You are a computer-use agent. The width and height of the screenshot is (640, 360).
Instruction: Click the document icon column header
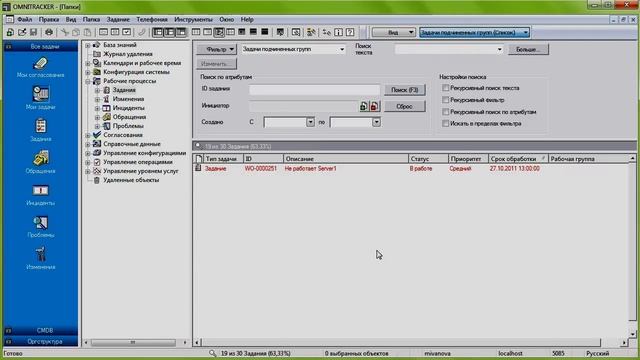(x=198, y=159)
